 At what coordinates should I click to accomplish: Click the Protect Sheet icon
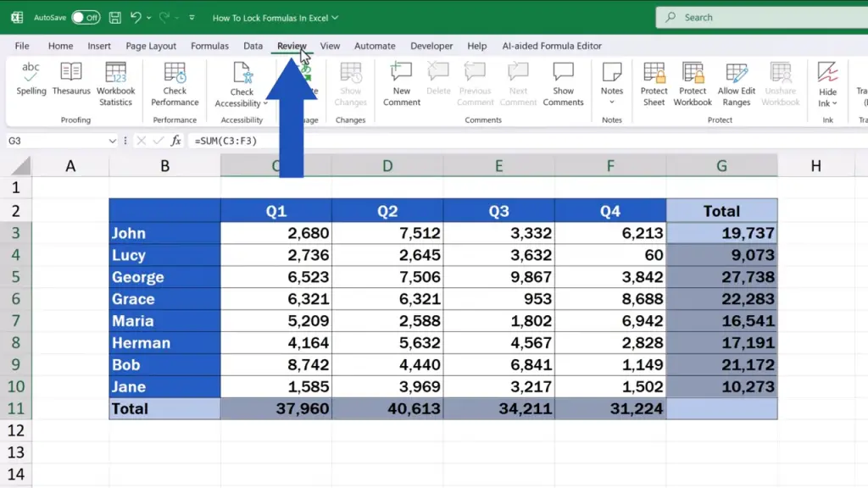tap(654, 84)
